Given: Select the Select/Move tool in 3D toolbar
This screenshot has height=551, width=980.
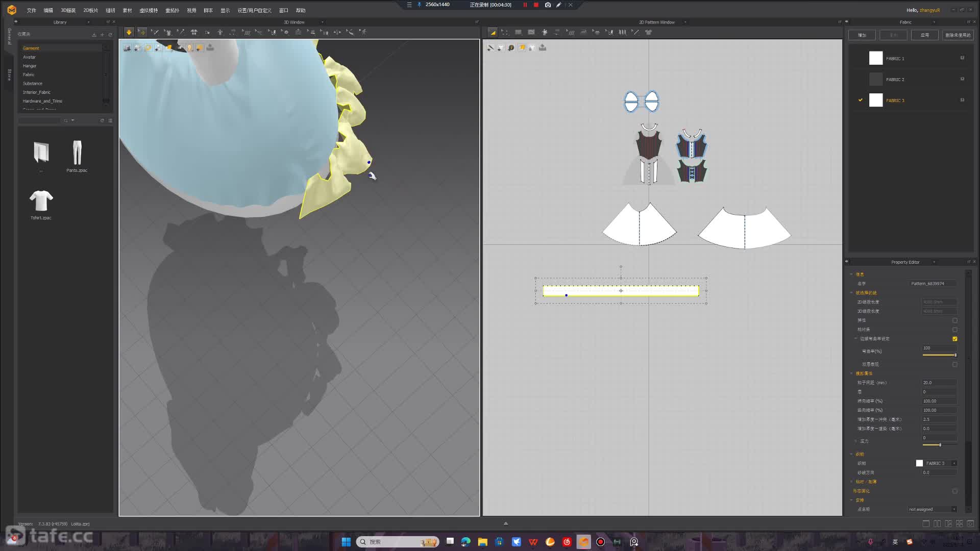Looking at the screenshot, I should pos(142,32).
